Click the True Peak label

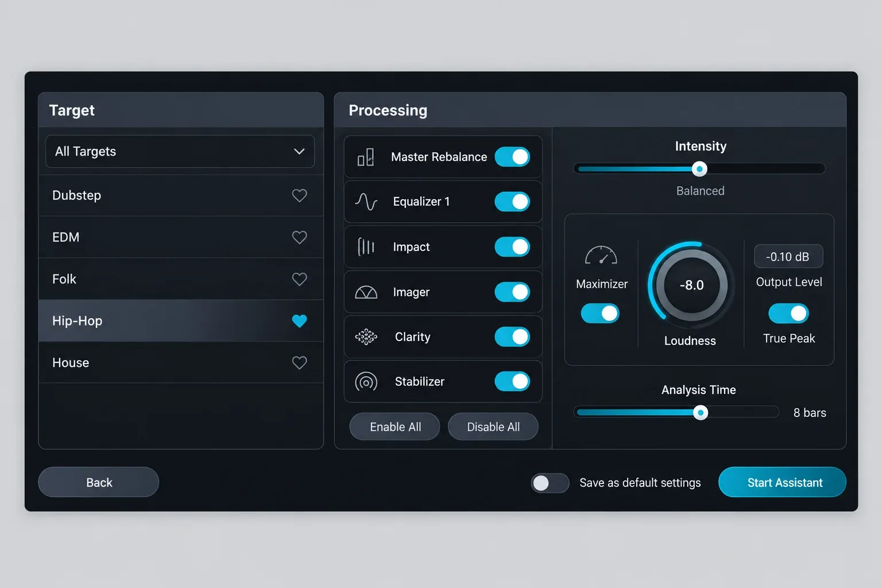coord(789,338)
